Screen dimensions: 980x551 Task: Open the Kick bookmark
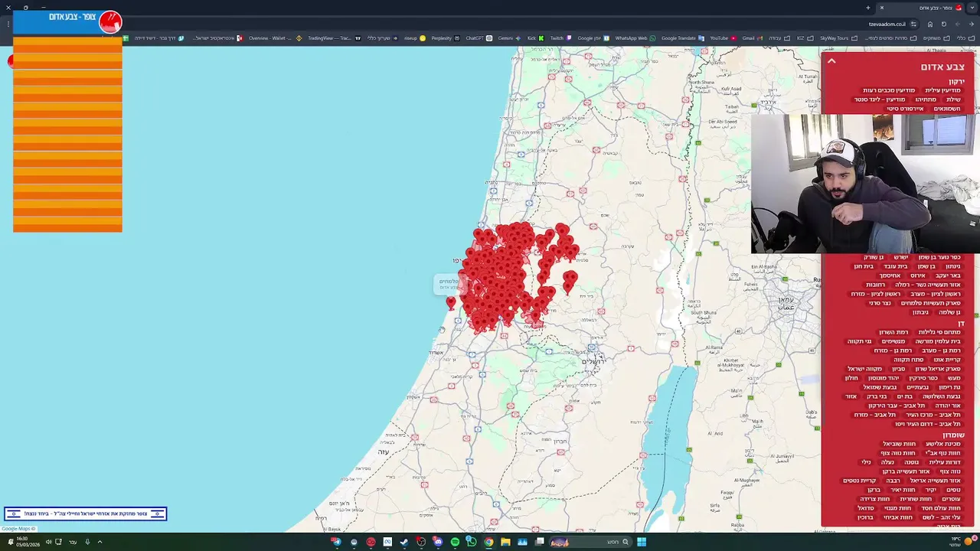pyautogui.click(x=535, y=38)
